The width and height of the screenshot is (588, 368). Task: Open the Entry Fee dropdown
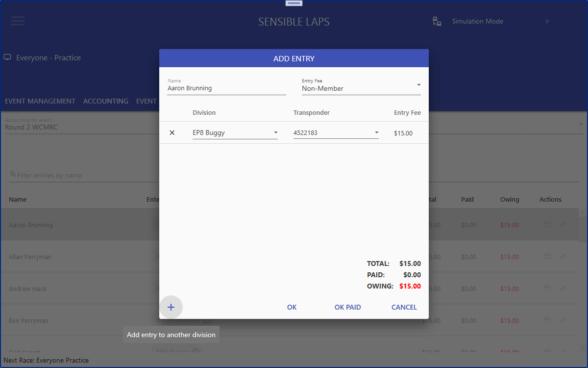coord(361,89)
